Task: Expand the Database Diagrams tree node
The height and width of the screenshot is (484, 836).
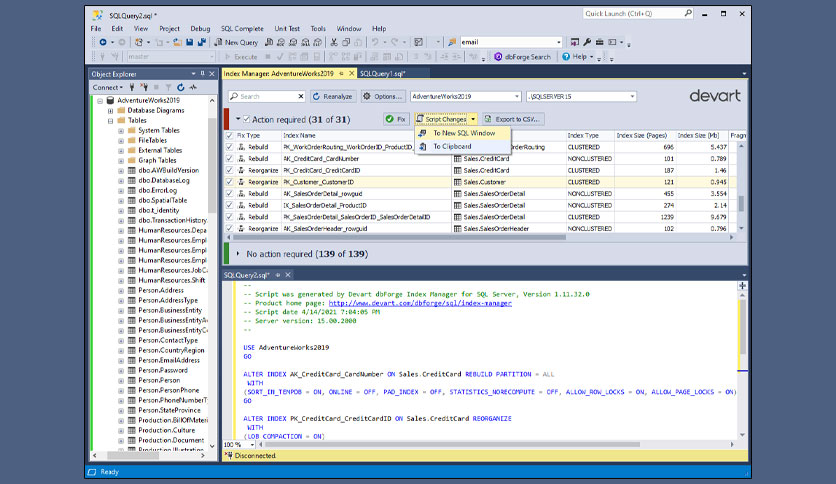Action: [x=110, y=110]
